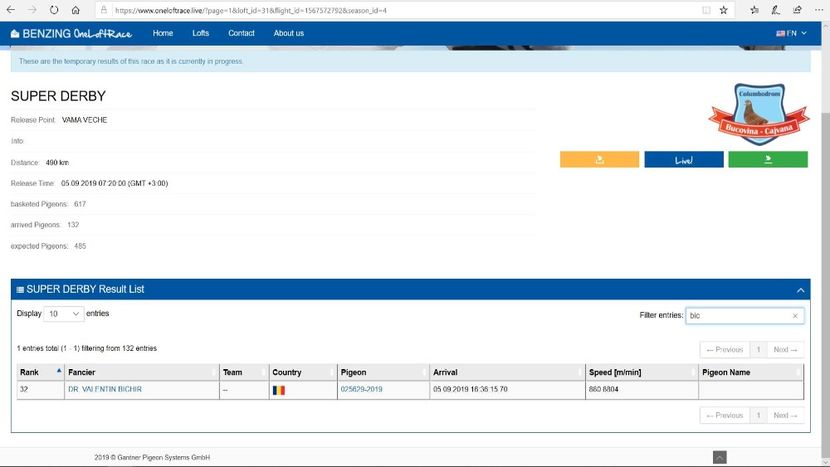
Task: Open fancier DR. VALENTIN BICHIR link
Action: click(104, 389)
